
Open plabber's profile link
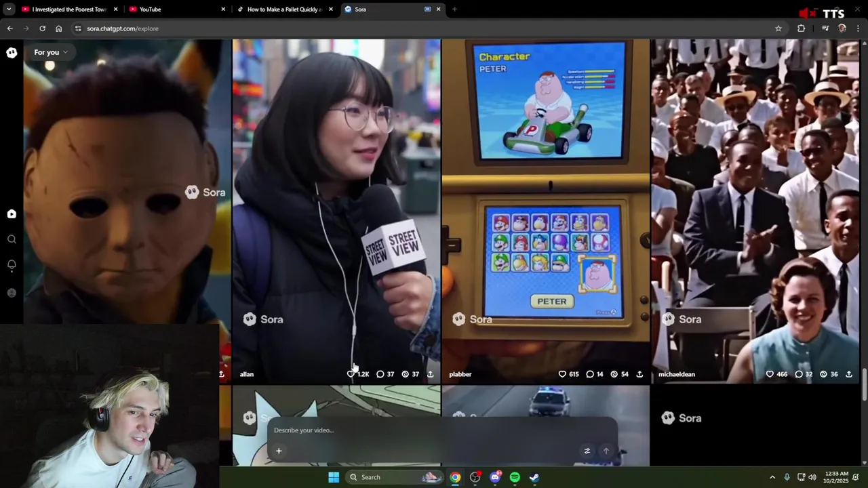click(x=460, y=374)
